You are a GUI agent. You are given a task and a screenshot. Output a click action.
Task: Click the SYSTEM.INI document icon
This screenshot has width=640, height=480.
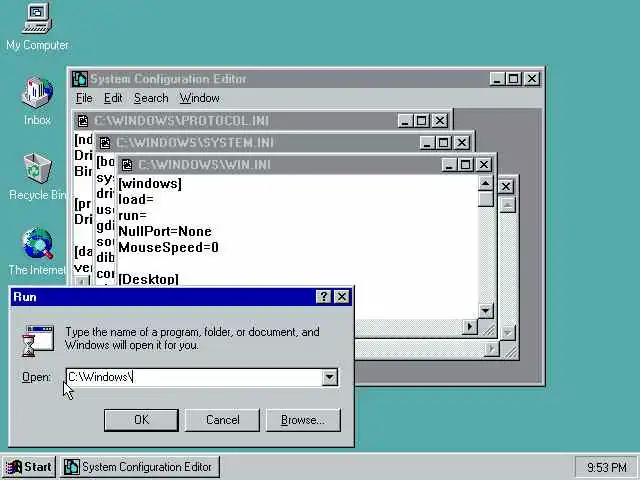pyautogui.click(x=105, y=143)
